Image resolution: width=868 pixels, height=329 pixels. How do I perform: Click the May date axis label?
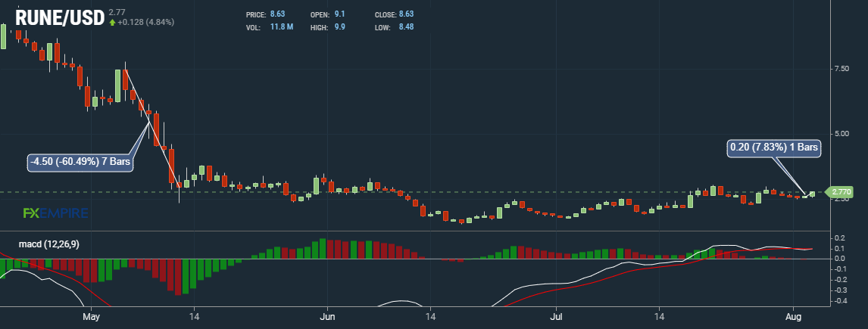click(90, 317)
